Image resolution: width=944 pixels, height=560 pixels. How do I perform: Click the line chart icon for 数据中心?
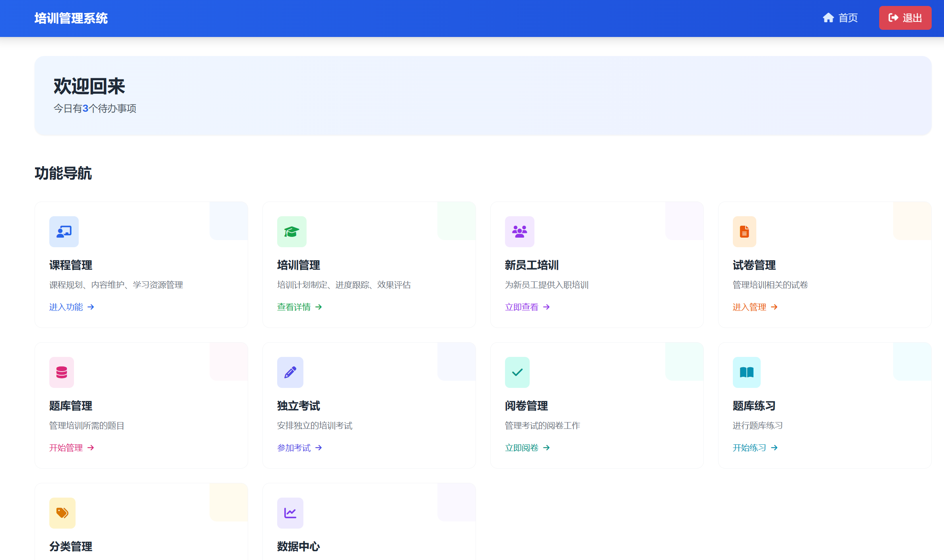[x=290, y=513]
